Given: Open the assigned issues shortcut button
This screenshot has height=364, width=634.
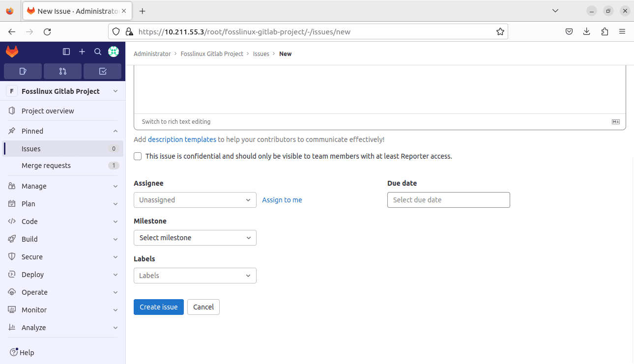Looking at the screenshot, I should [23, 71].
